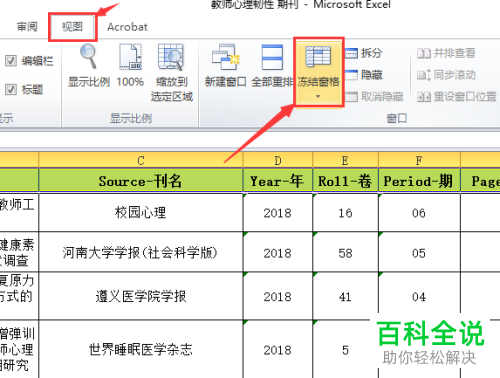
Task: Select column E header
Action: pyautogui.click(x=345, y=160)
